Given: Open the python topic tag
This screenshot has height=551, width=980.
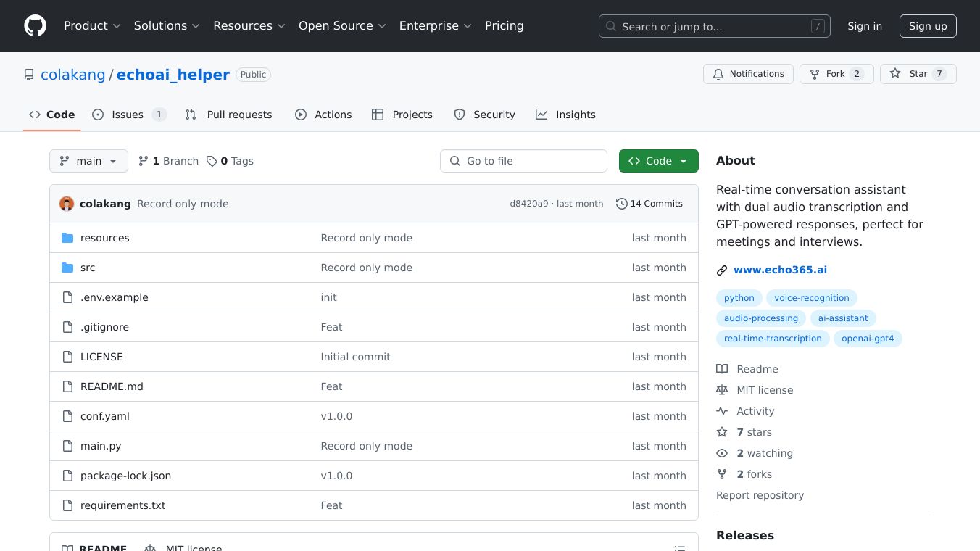Looking at the screenshot, I should [x=739, y=298].
